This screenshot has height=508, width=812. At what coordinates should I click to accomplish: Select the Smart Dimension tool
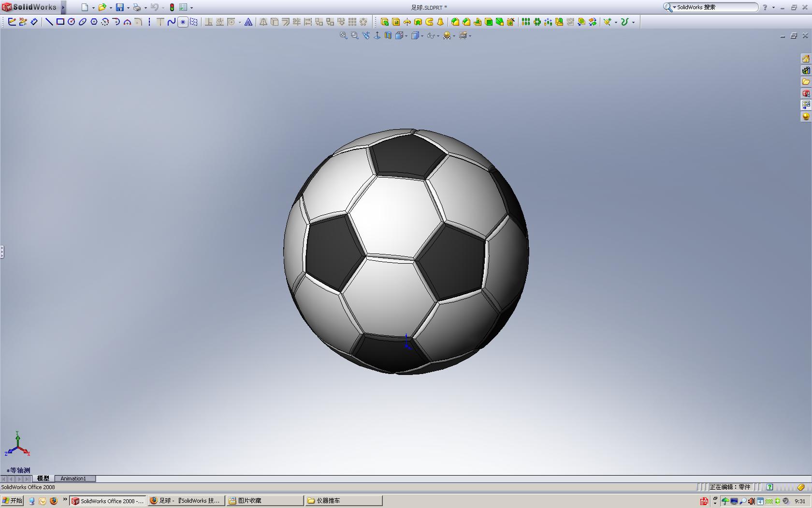34,22
